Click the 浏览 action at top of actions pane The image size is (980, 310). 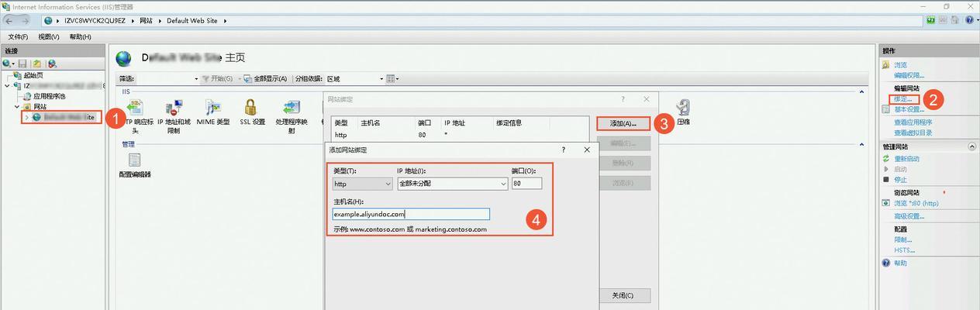(x=900, y=65)
